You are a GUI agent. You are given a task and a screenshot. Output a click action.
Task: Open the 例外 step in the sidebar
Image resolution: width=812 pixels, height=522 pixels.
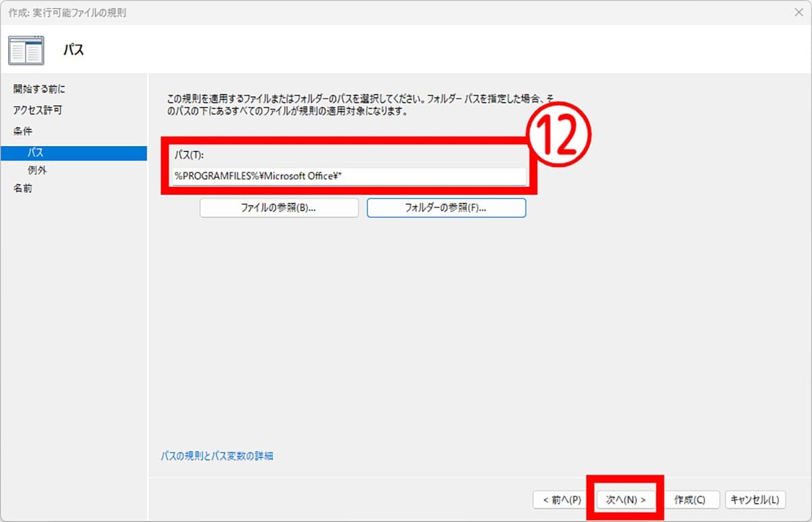pyautogui.click(x=37, y=170)
